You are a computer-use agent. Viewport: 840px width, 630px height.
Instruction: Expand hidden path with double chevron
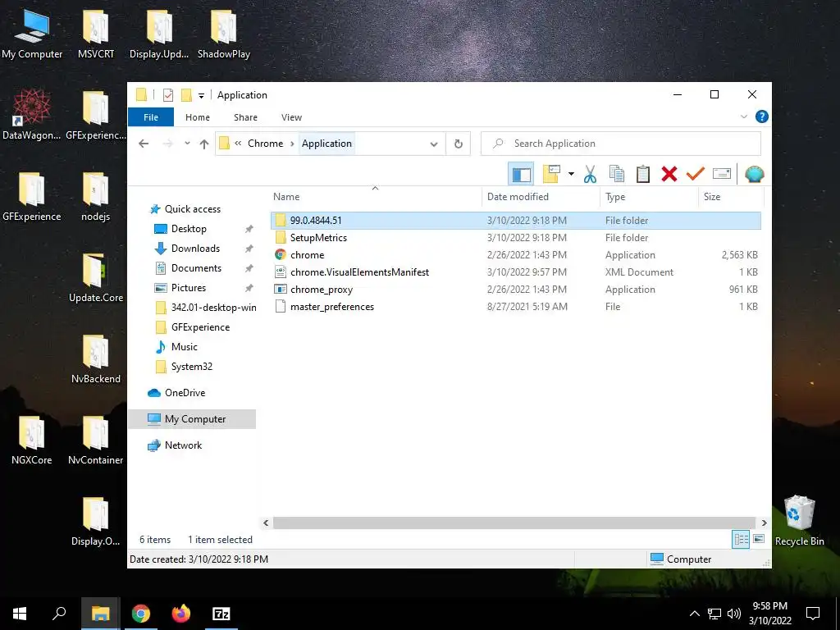tap(238, 144)
